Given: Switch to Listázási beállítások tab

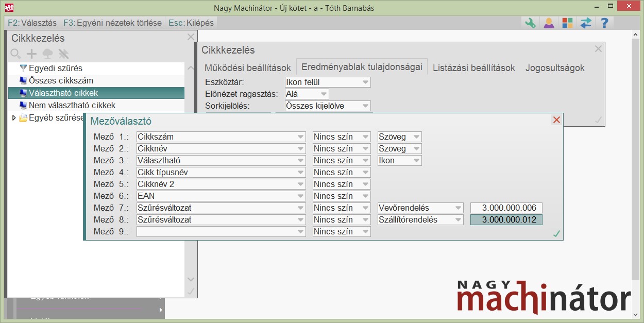Looking at the screenshot, I should (x=474, y=67).
